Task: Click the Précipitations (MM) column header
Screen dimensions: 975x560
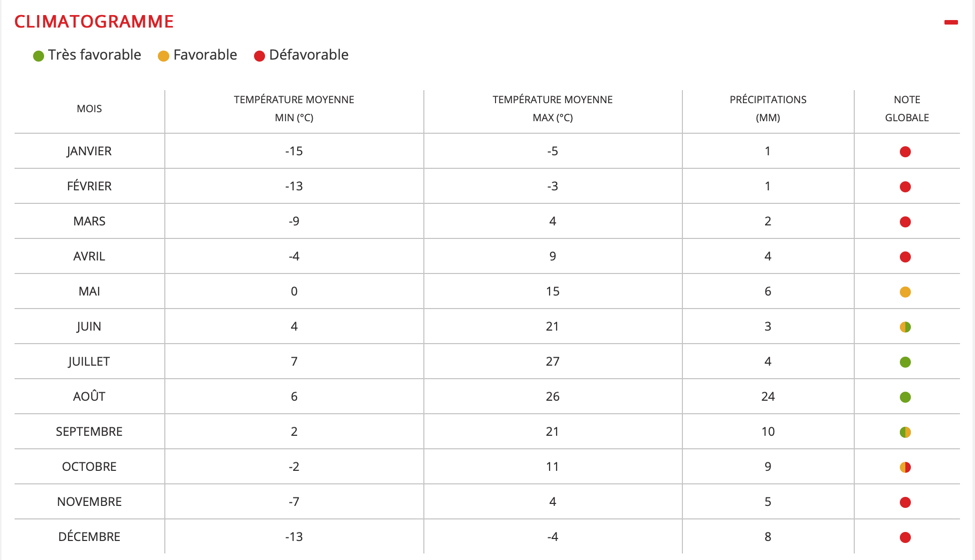Action: pyautogui.click(x=768, y=109)
